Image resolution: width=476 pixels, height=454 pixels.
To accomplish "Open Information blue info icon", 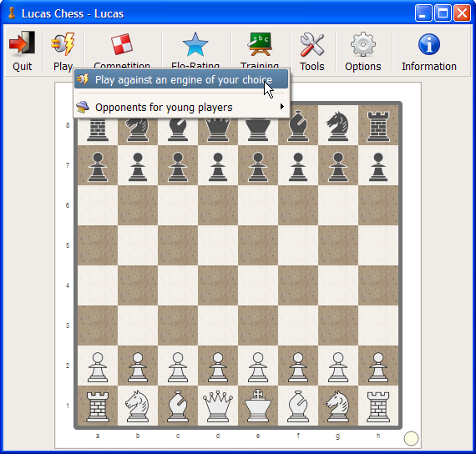I will point(429,44).
